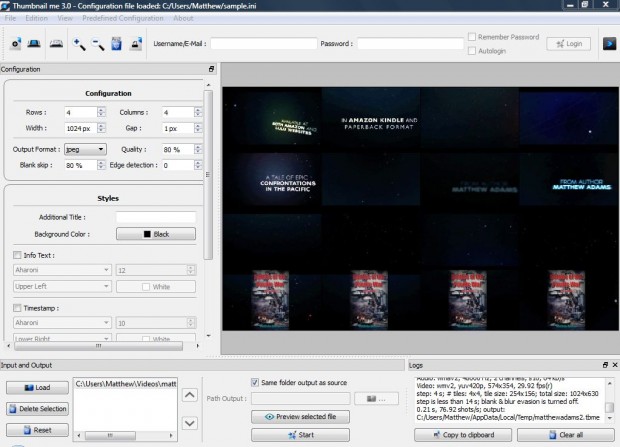Click the Login button

point(569,44)
